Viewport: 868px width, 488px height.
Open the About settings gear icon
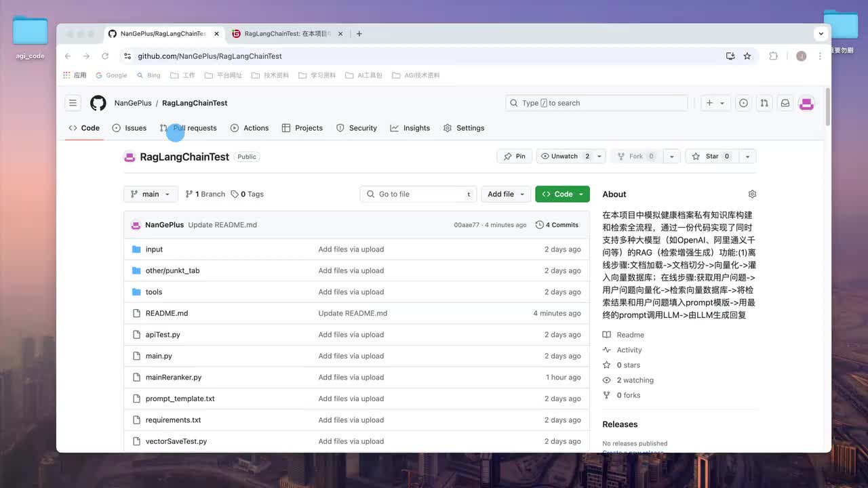tap(752, 194)
